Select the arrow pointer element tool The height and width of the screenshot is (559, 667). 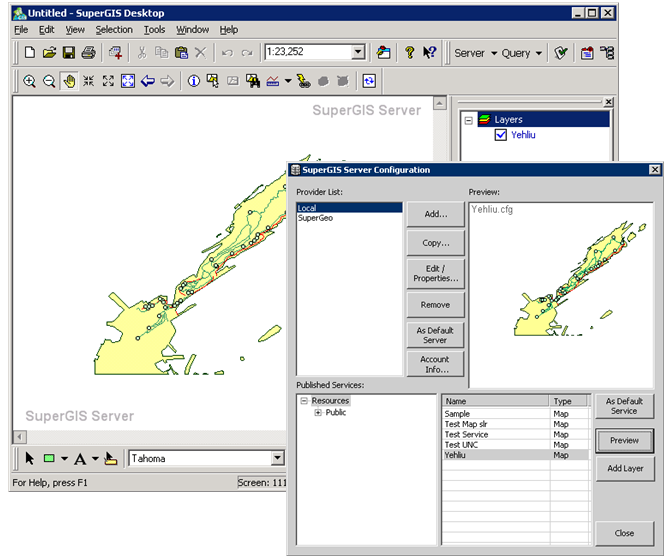coord(29,459)
